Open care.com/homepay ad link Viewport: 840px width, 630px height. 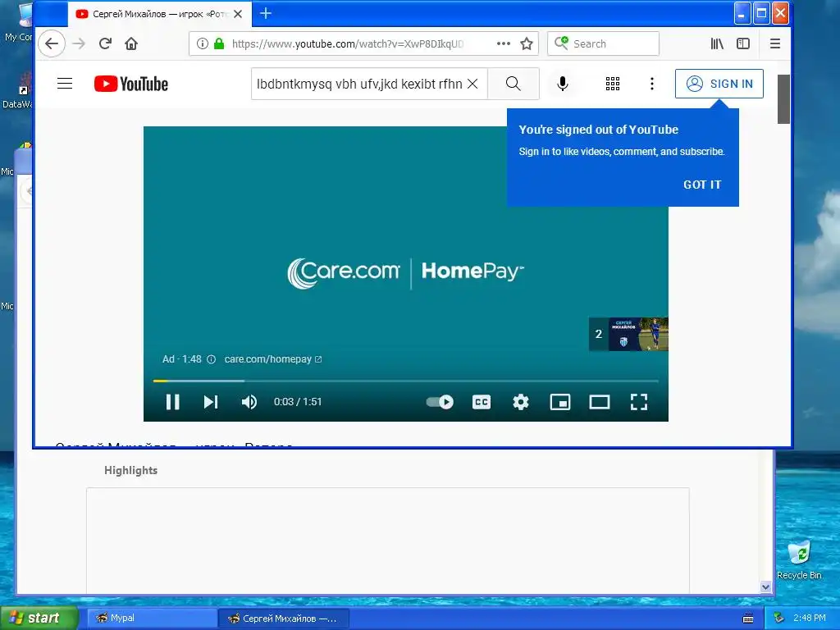[272, 359]
